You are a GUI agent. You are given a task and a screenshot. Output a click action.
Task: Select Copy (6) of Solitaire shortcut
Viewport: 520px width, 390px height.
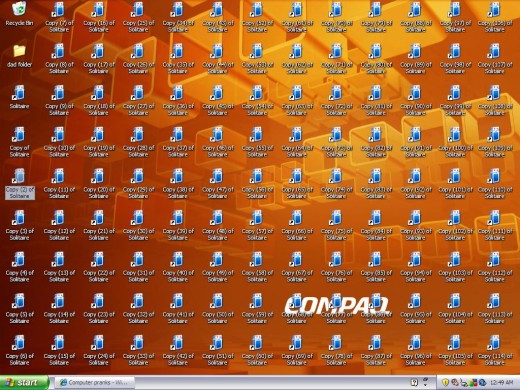[x=20, y=350]
